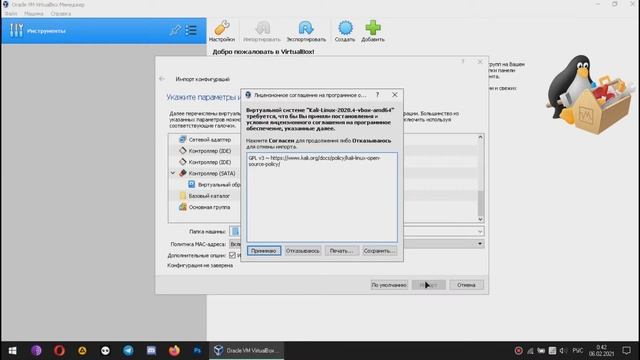This screenshot has width=640, height=360.
Task: Click the settings list scroll-down arrow
Action: (480, 219)
